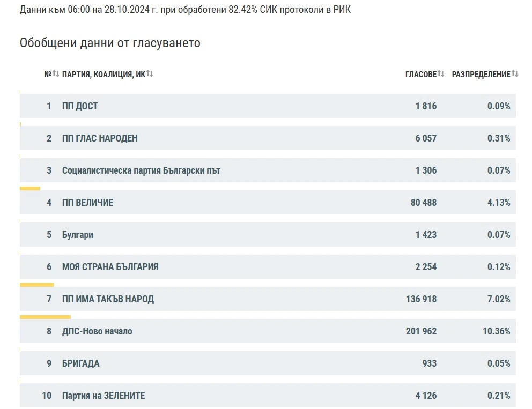Click yellow progress bar above ДПС-Ново начало

pos(45,317)
